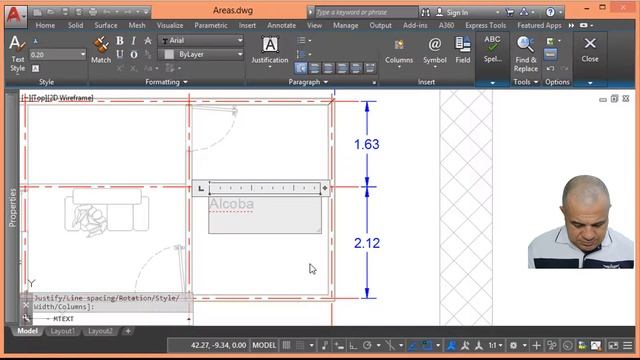
Task: Click in the keyword search field
Action: (366, 13)
